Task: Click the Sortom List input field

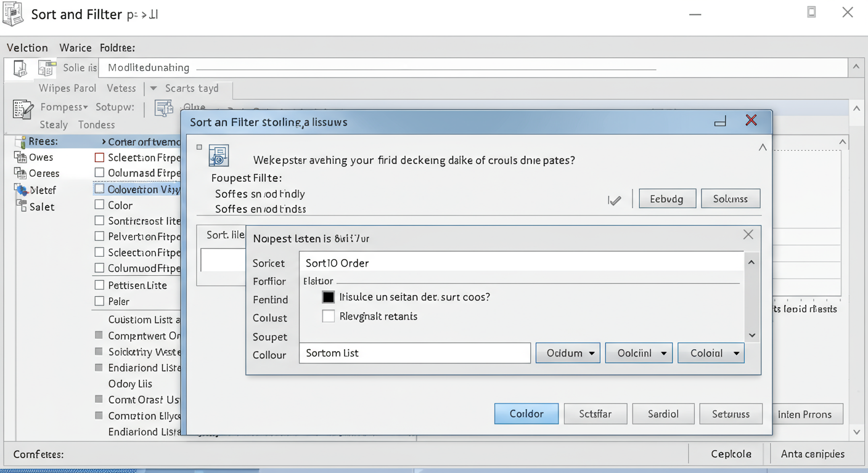Action: tap(414, 353)
